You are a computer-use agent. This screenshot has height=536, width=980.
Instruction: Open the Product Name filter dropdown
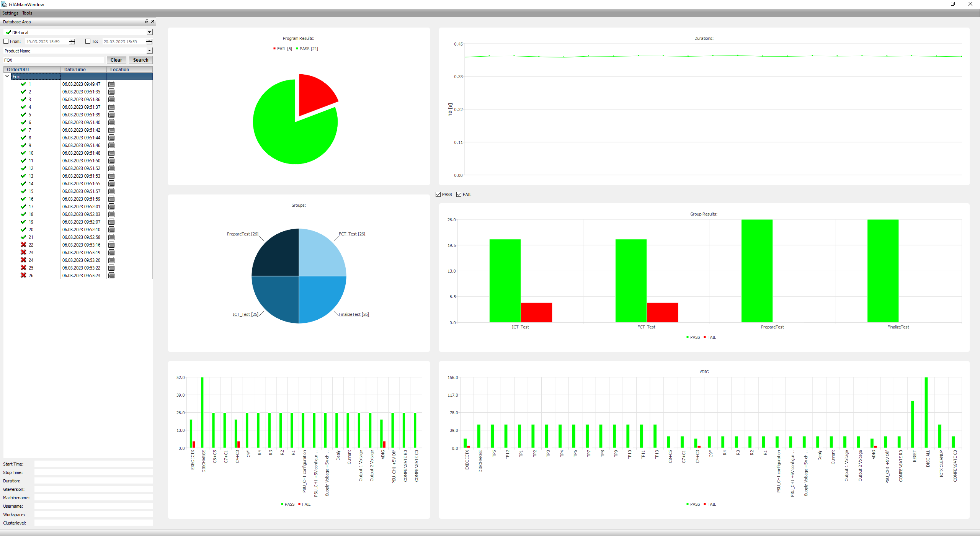(x=149, y=51)
